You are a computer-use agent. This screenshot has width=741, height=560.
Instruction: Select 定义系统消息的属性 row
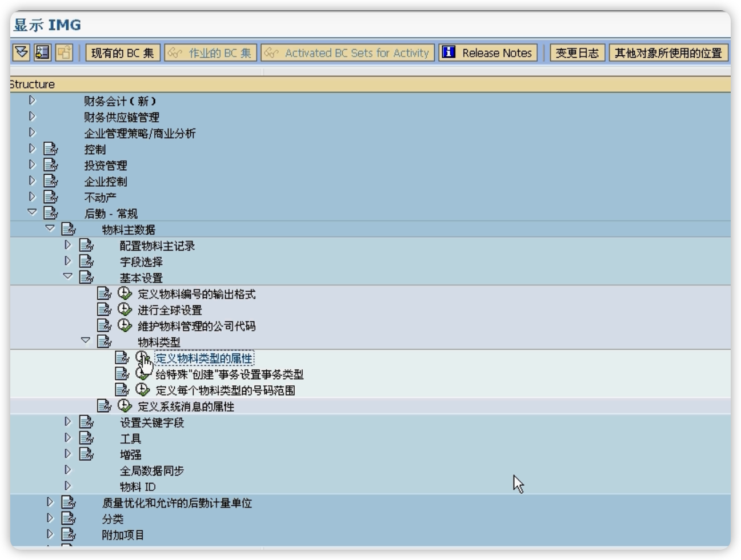click(186, 406)
